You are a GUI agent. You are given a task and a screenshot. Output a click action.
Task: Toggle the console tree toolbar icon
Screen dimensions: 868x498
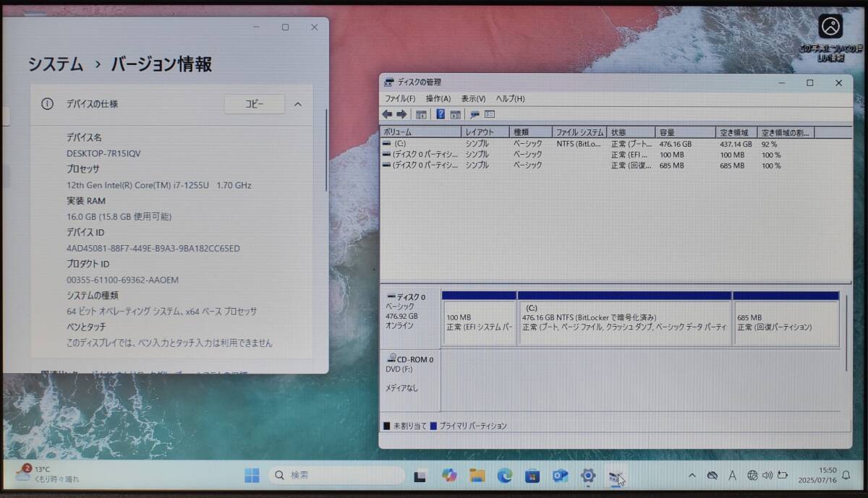point(421,114)
